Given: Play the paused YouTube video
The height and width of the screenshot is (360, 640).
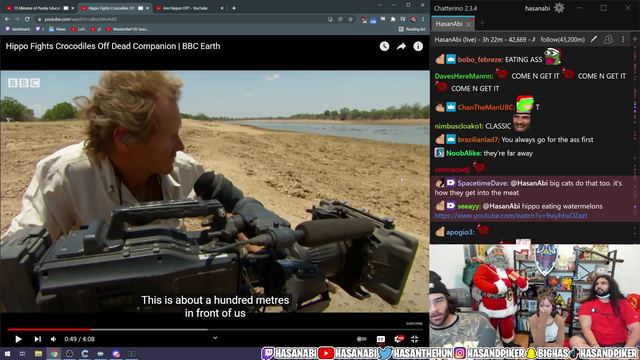Looking at the screenshot, I should coord(18,339).
